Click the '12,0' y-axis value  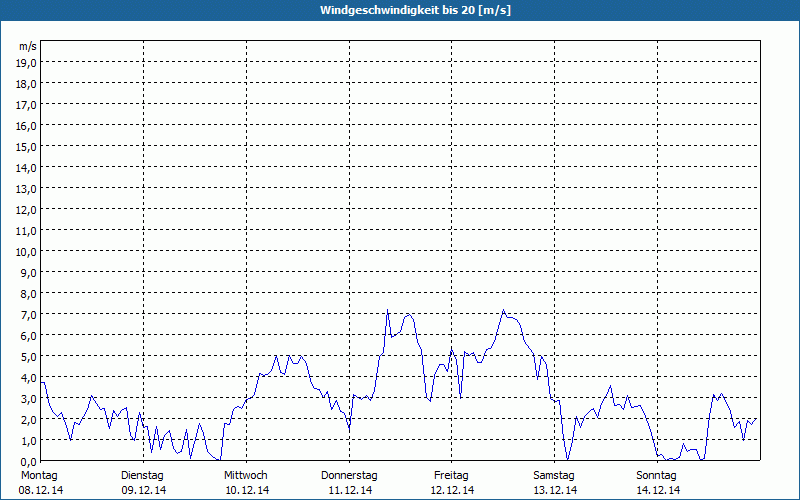coord(27,210)
